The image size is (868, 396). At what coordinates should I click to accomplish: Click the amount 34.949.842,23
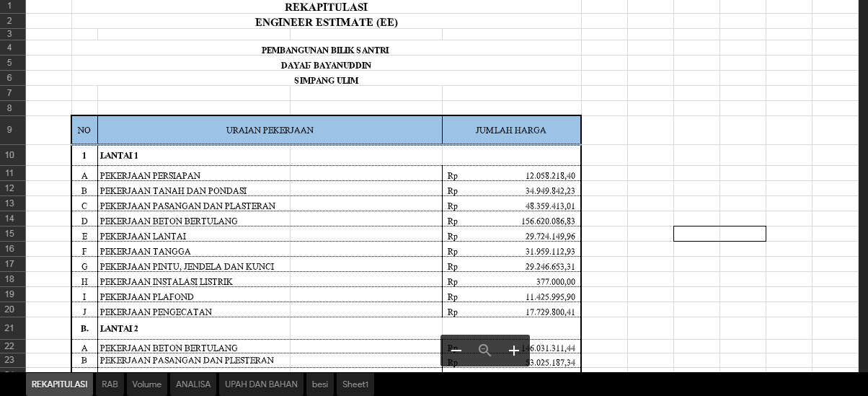coord(551,191)
